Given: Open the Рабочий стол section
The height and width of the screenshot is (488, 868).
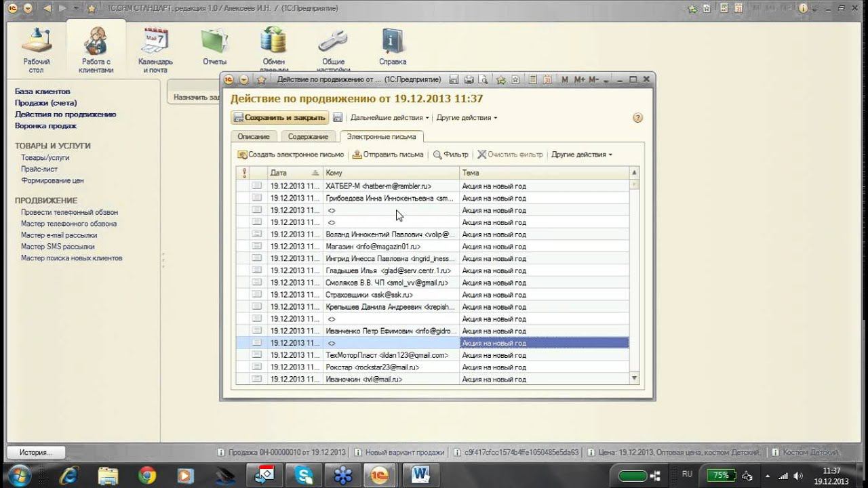Looking at the screenshot, I should coord(37,50).
